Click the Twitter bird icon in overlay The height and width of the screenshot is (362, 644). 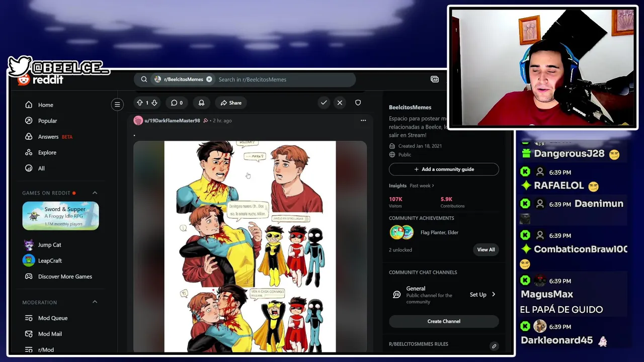(20, 66)
